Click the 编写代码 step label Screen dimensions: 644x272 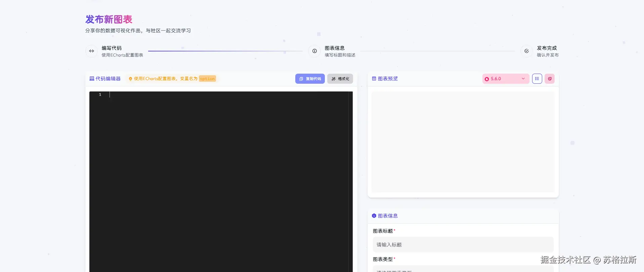coord(112,48)
